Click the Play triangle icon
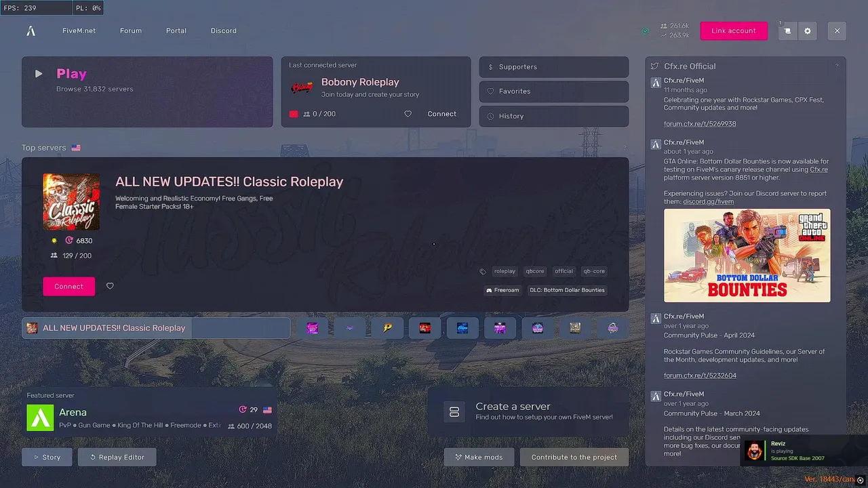Screen dimensions: 868x488 click(x=39, y=74)
